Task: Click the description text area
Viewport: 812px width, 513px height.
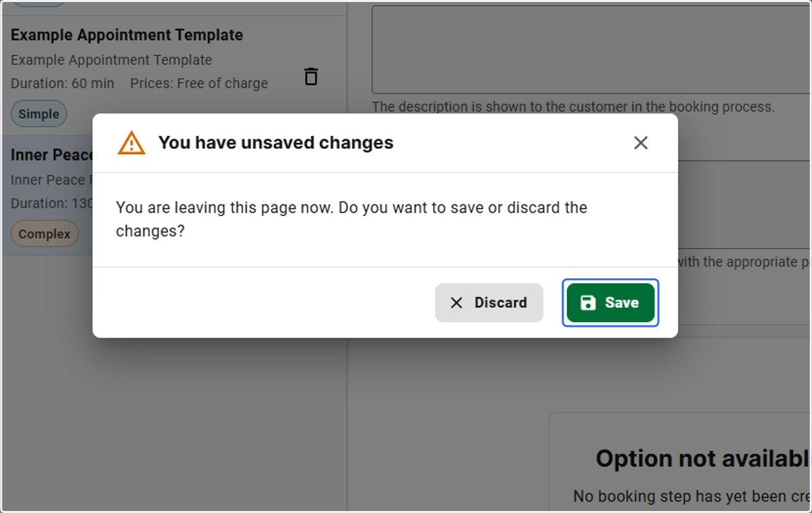Action: pos(591,49)
